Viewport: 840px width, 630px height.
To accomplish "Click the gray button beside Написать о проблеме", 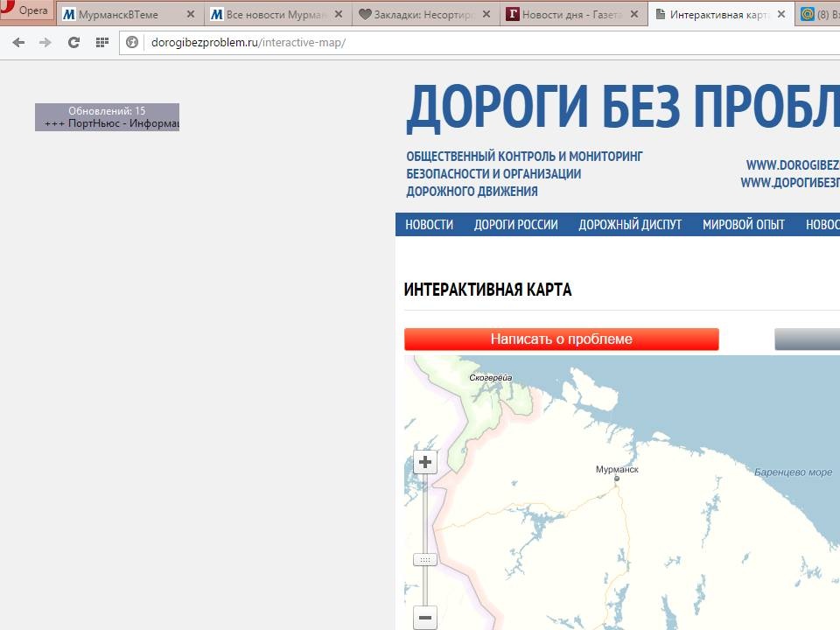I will tap(808, 339).
